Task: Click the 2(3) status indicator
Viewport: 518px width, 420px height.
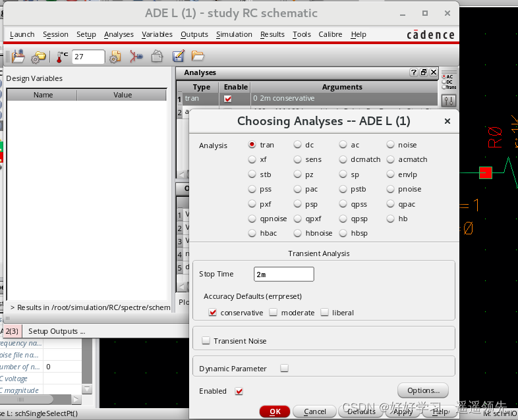Action: [12, 331]
